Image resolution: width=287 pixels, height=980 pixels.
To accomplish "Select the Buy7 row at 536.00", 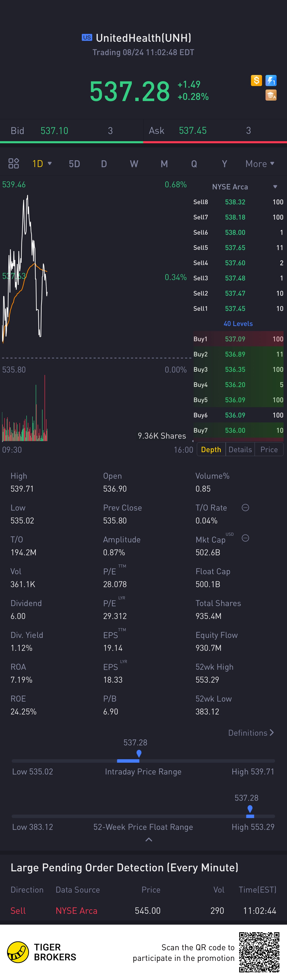I will pos(238,430).
